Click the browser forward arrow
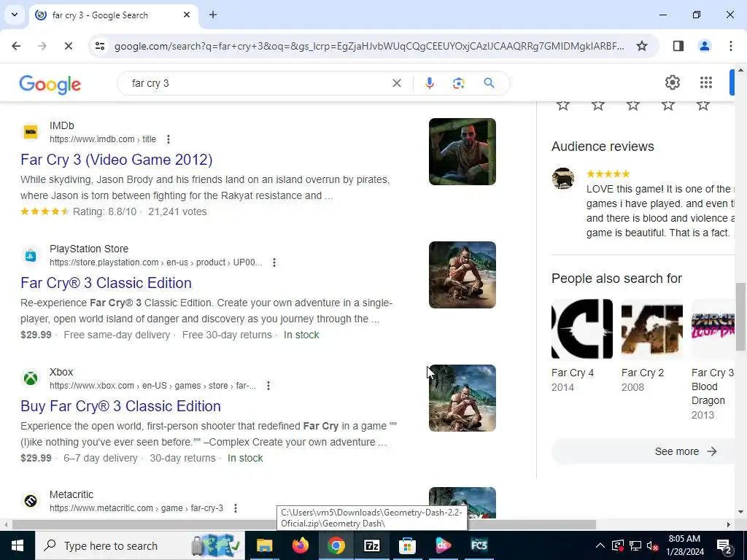 tap(42, 46)
